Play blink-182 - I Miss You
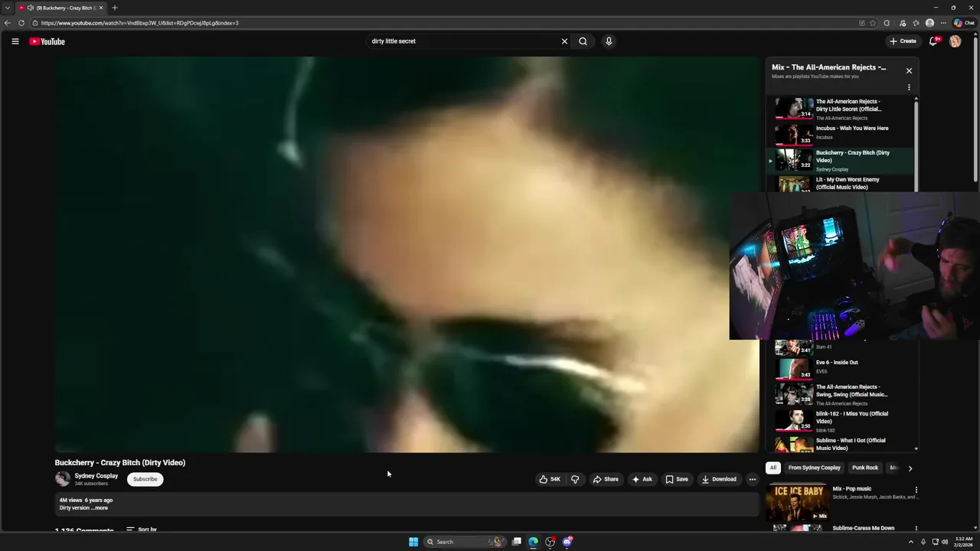This screenshot has height=551, width=980. coord(841,421)
